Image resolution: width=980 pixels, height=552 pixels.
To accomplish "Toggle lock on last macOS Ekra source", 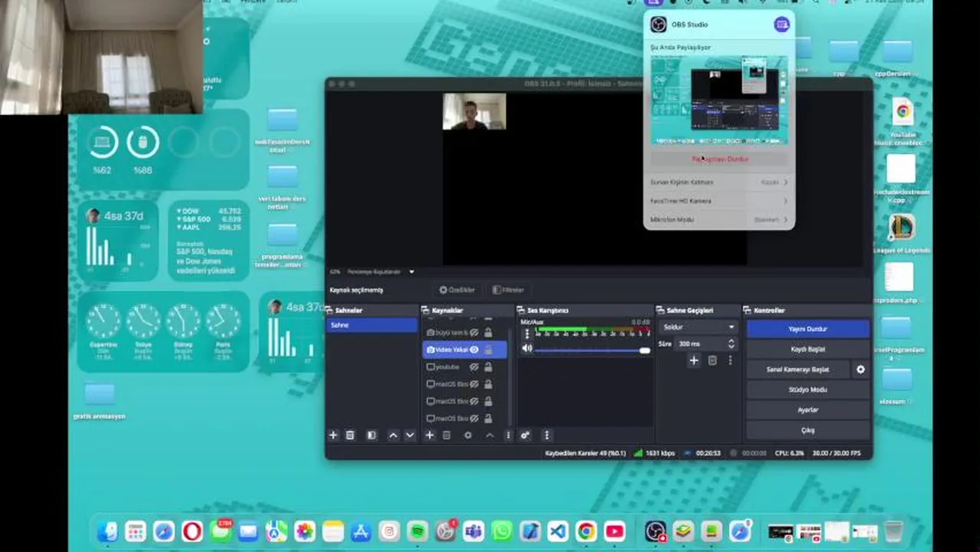I will click(488, 419).
